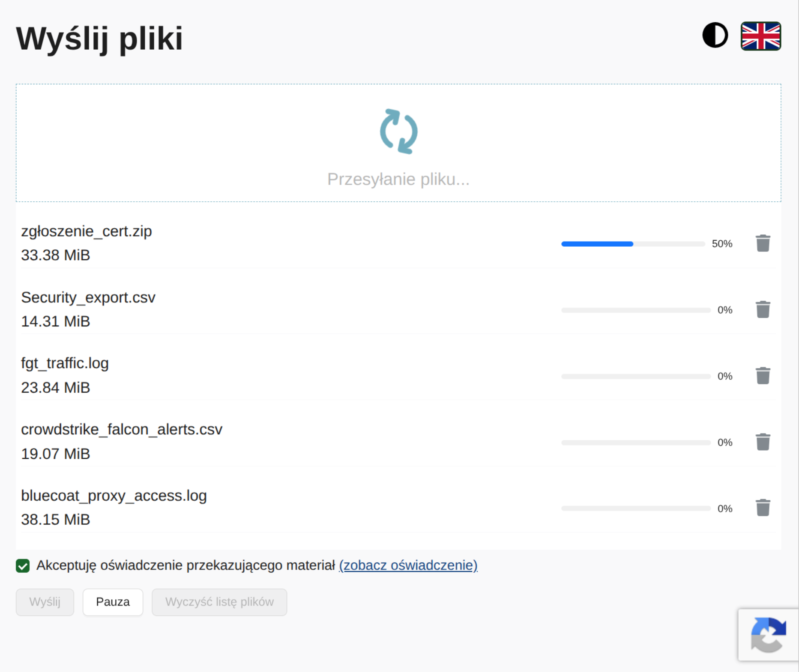Click the progress bar for Security_export.csv

(x=636, y=310)
